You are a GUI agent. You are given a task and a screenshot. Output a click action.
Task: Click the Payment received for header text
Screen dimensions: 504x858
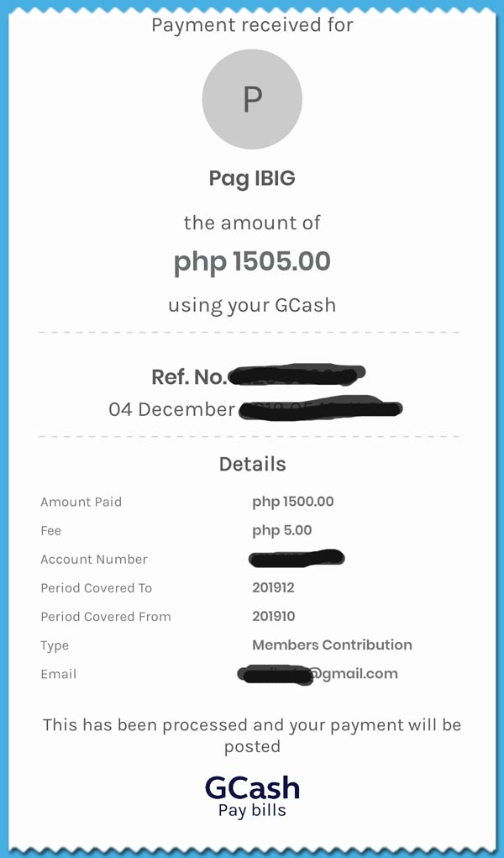(x=252, y=25)
